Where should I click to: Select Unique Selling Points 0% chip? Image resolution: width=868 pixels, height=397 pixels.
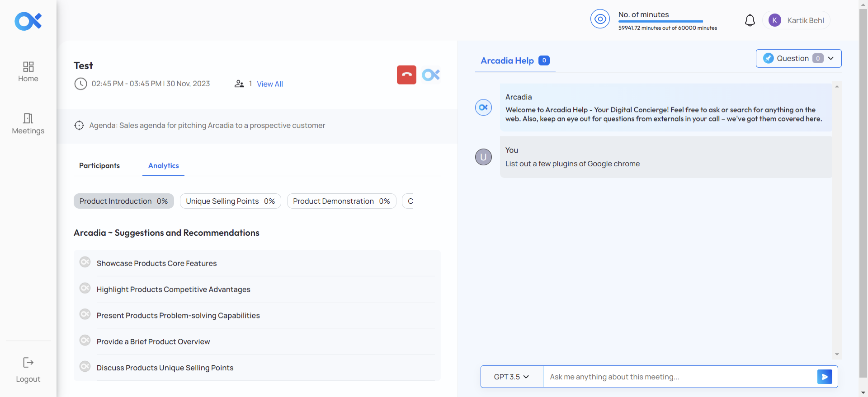point(231,201)
